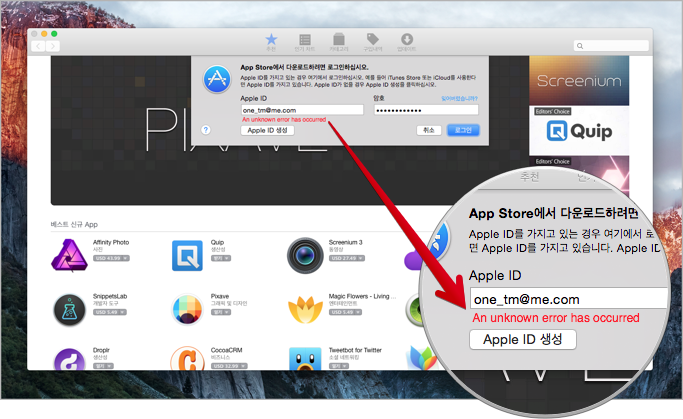
Task: Open the Magic Flowers - Living title link
Action: pos(362,296)
